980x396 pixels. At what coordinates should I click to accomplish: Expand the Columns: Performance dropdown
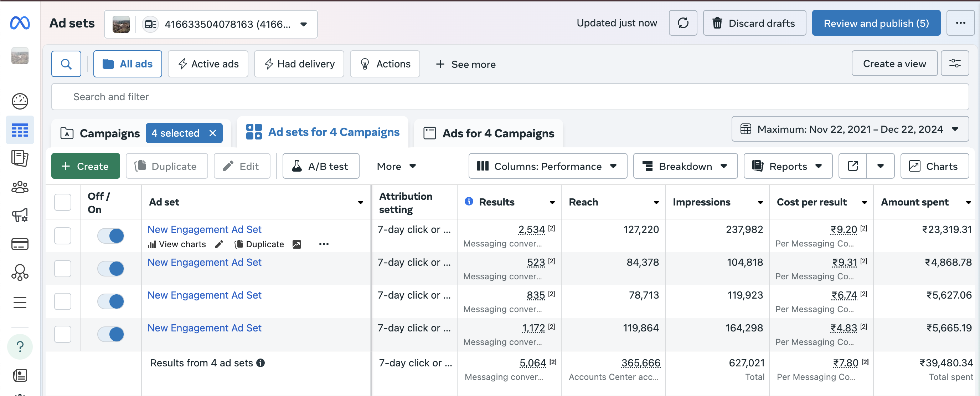[547, 166]
